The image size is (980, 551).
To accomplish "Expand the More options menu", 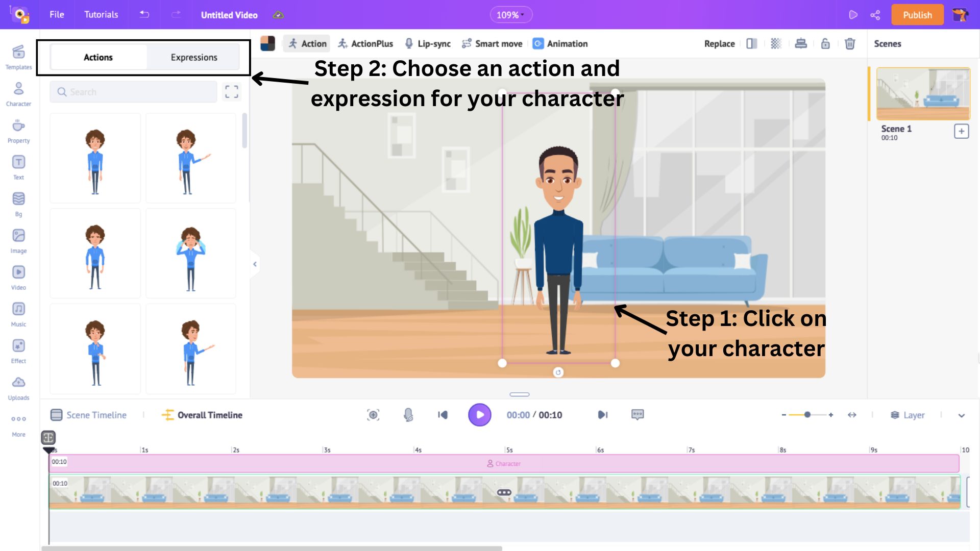I will 18,419.
